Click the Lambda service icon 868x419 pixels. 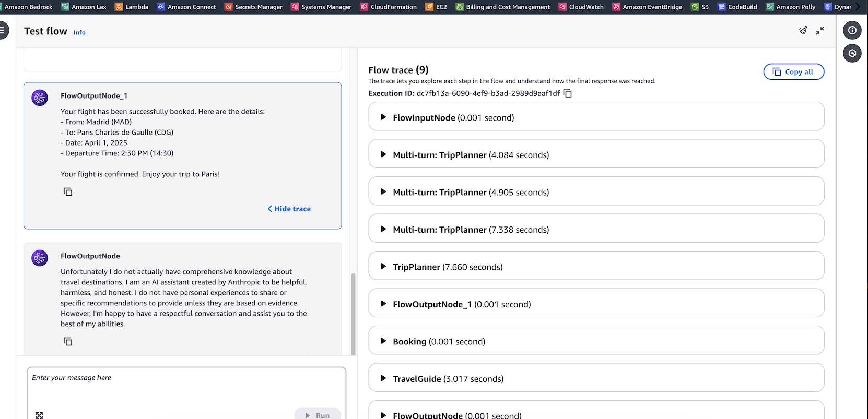pyautogui.click(x=119, y=7)
